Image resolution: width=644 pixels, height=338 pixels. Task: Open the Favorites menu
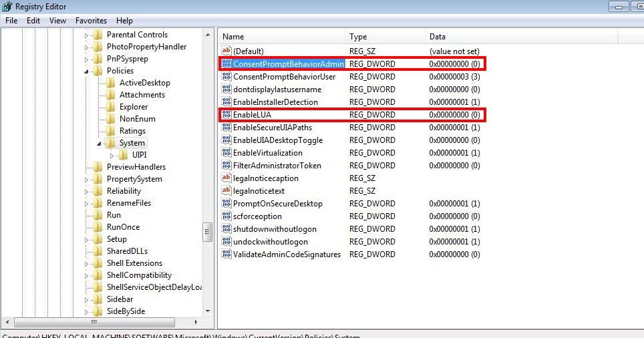[x=91, y=21]
